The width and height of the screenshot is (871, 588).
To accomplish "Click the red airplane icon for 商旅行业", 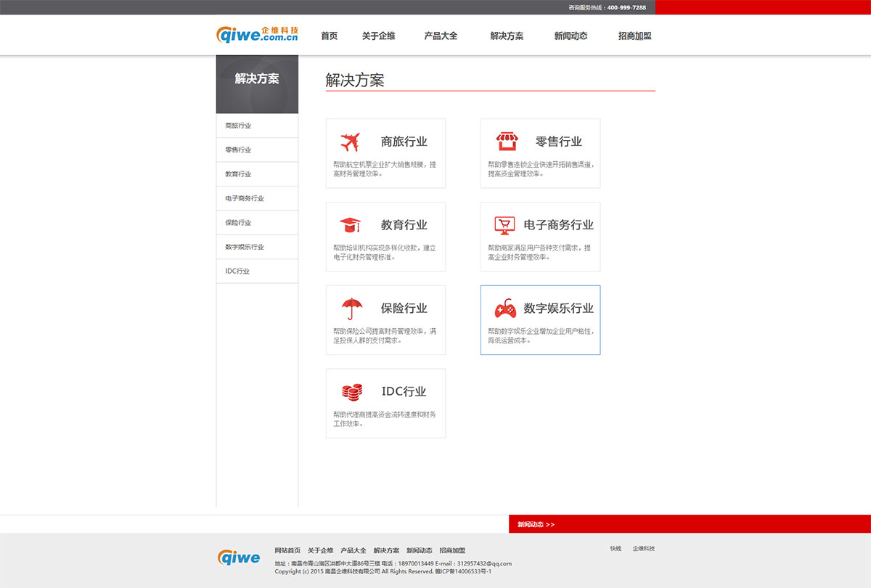I will 350,142.
